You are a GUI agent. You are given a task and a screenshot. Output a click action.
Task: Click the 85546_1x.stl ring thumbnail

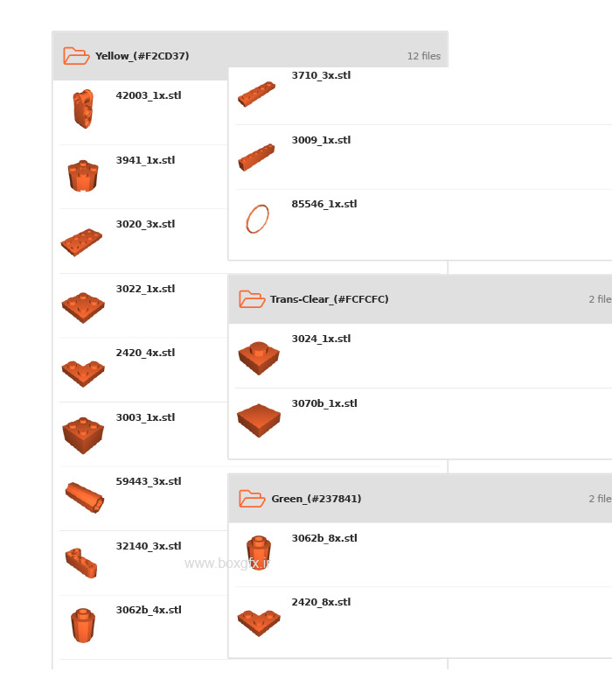pos(257,219)
